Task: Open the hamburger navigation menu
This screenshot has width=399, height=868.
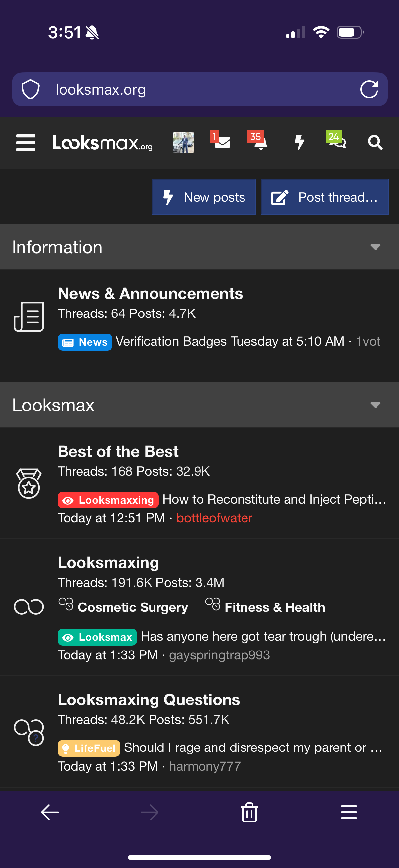Action: 25,143
